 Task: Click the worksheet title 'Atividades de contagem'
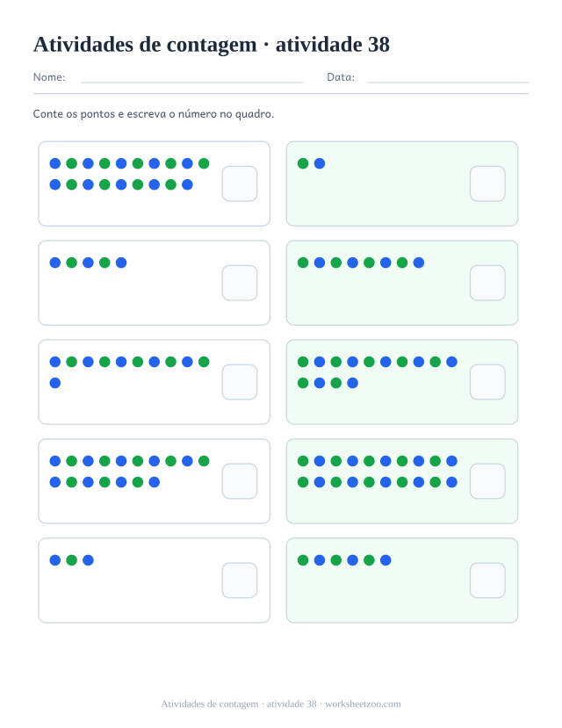[x=145, y=45]
